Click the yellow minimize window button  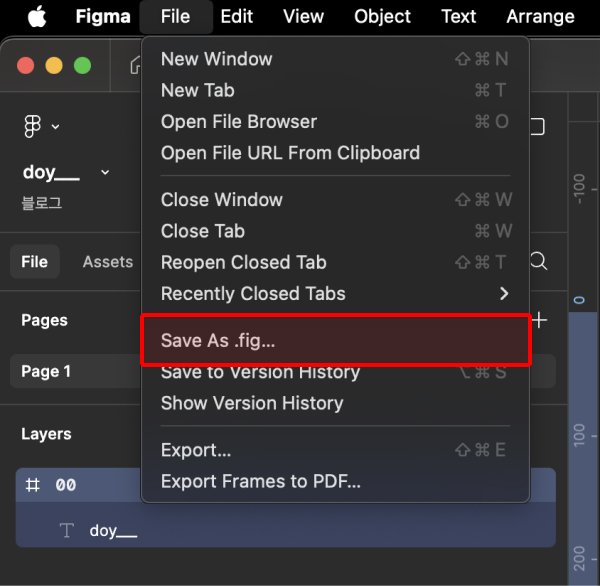[54, 65]
